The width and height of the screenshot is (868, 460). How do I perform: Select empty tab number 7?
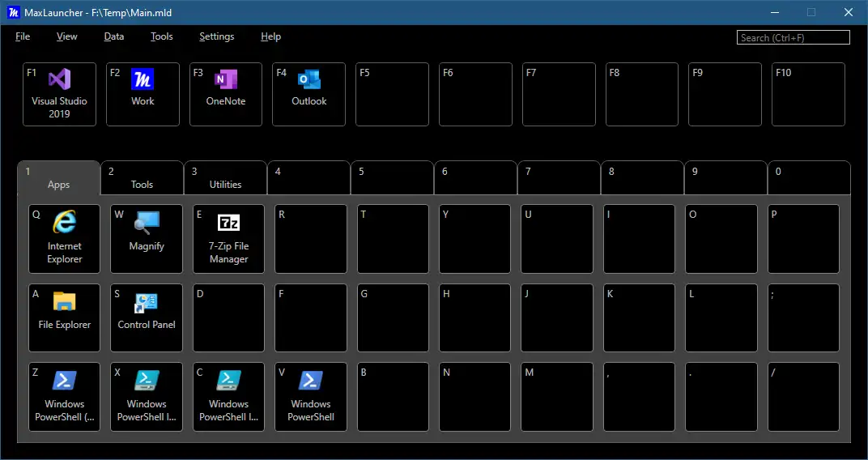coord(560,177)
